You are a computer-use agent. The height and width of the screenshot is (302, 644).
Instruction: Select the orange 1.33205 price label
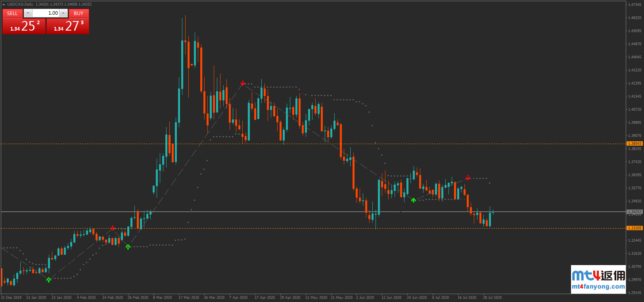[634, 228]
